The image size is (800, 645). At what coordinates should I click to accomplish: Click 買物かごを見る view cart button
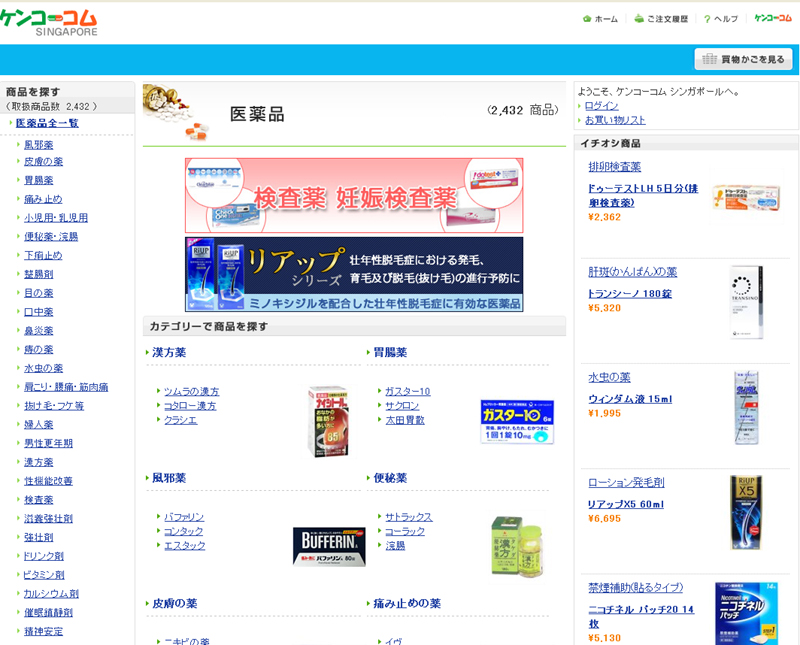click(744, 60)
